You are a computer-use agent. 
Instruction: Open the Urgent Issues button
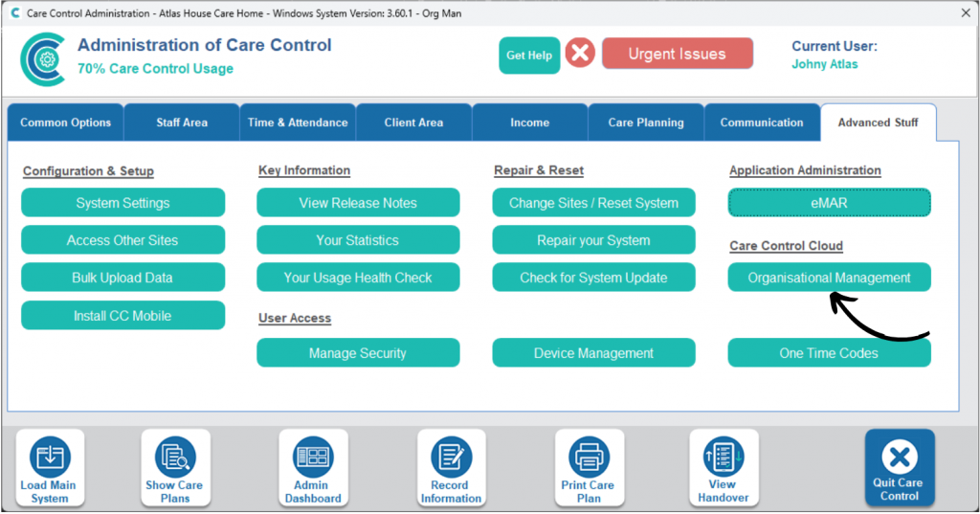[x=678, y=54]
